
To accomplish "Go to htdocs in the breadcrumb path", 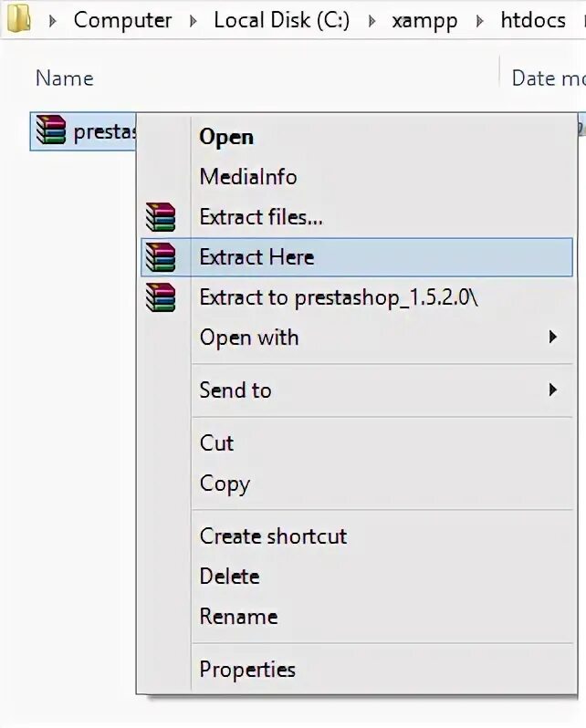I will coord(533,20).
